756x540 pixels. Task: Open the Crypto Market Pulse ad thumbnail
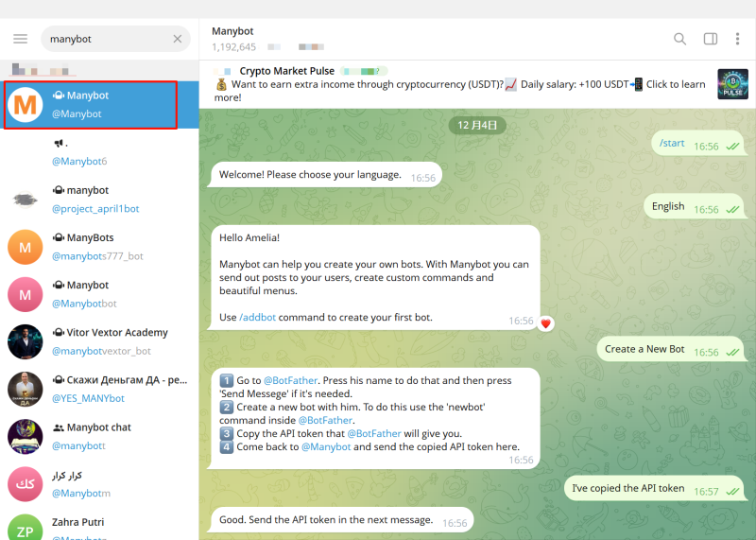[732, 84]
